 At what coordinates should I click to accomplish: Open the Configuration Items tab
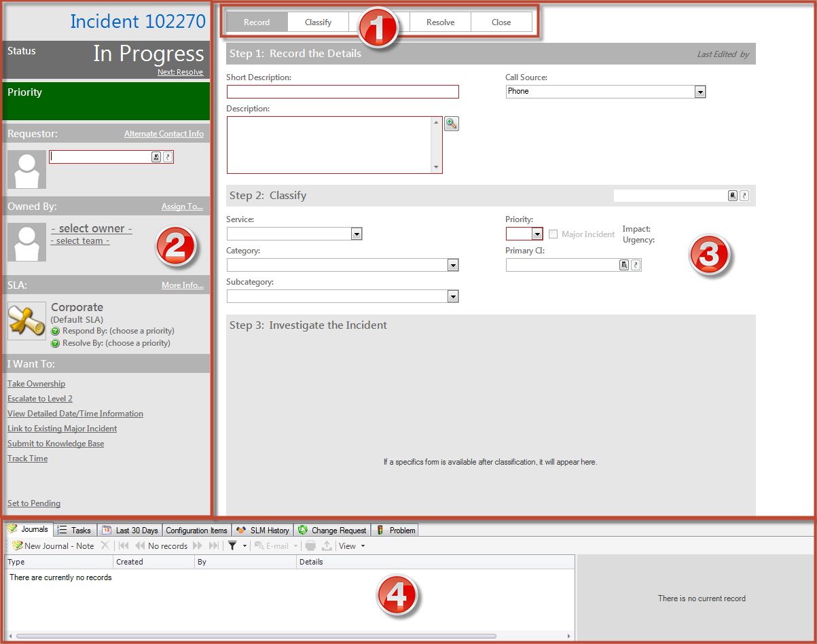pos(196,530)
